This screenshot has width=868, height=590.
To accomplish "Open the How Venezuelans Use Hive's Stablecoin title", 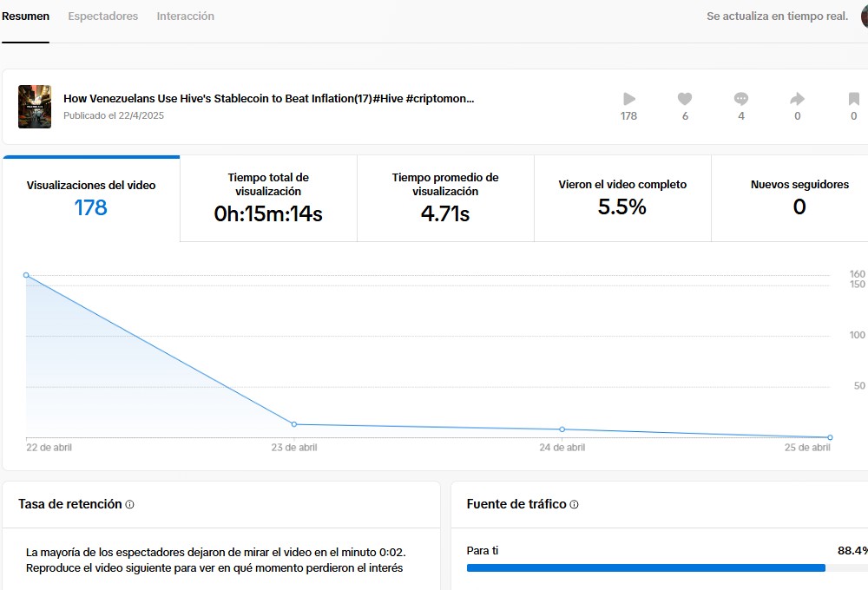I will pyautogui.click(x=268, y=99).
